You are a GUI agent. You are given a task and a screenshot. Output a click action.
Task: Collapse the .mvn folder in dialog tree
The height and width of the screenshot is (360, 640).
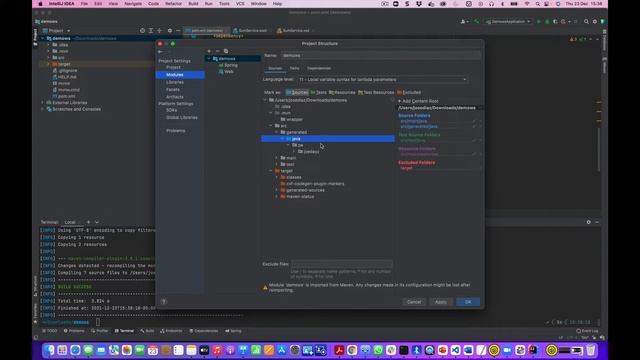tap(271, 113)
